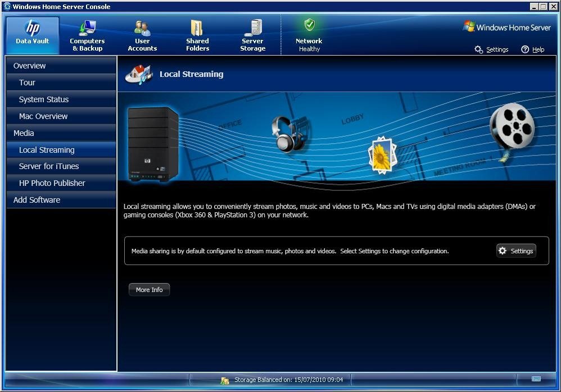Select Overview in the sidebar
The height and width of the screenshot is (392, 561).
[x=61, y=66]
